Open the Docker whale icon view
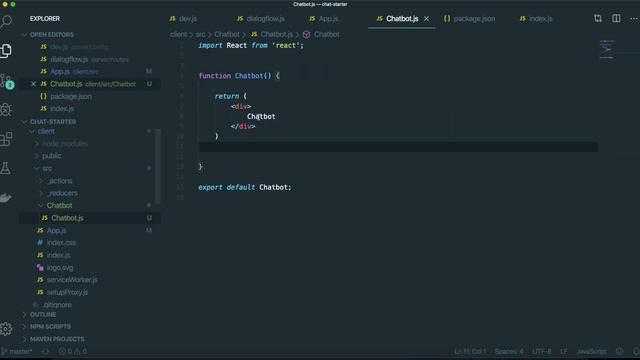This screenshot has height=360, width=640. click(6, 198)
